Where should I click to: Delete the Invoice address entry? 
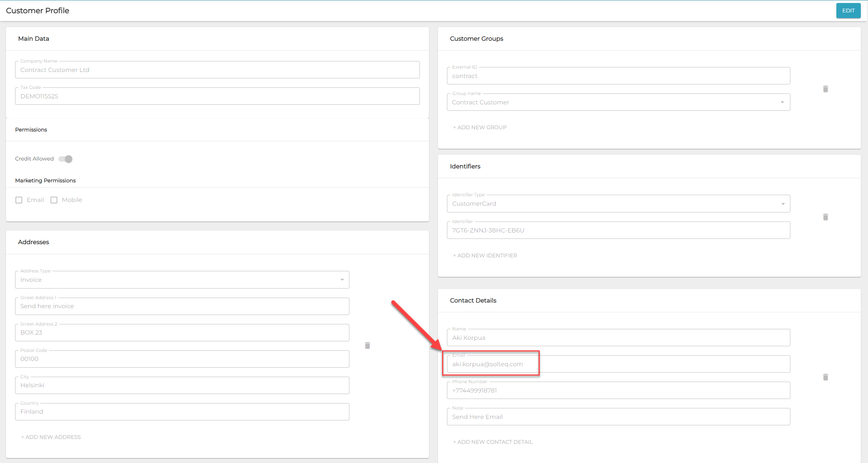coord(367,345)
